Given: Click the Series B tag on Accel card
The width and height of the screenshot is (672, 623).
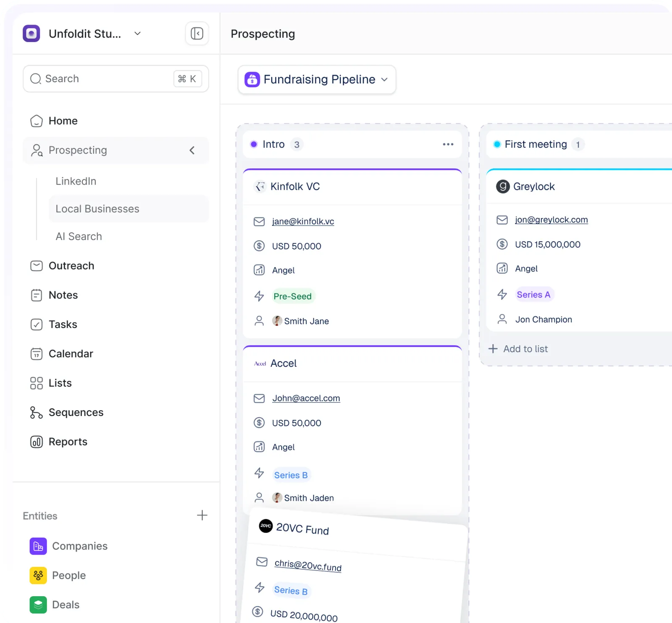Looking at the screenshot, I should [x=291, y=475].
